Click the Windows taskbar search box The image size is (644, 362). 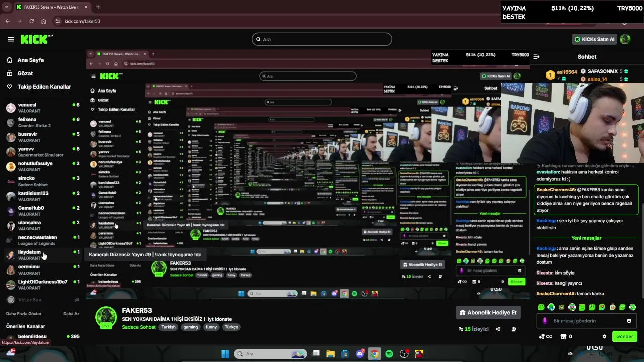(270, 354)
